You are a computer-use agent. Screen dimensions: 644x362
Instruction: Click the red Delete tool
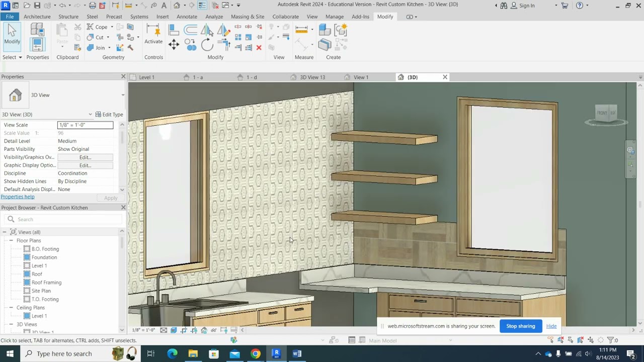(259, 48)
